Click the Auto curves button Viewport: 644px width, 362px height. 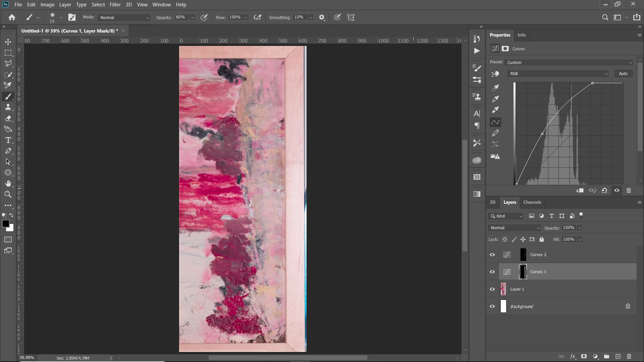[x=623, y=74]
